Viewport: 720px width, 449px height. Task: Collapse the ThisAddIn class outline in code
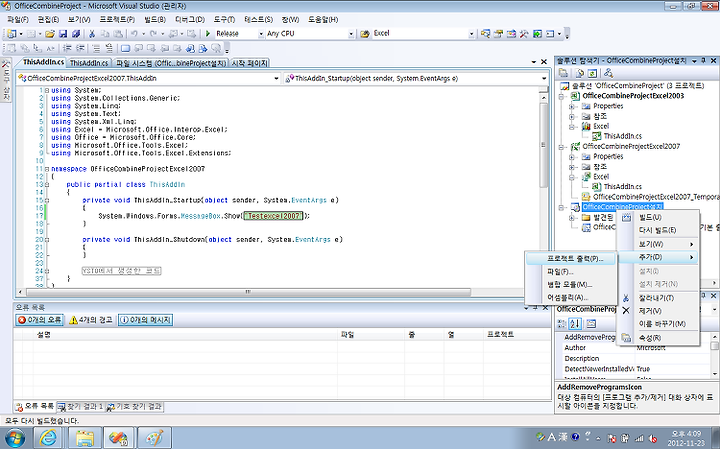point(47,185)
